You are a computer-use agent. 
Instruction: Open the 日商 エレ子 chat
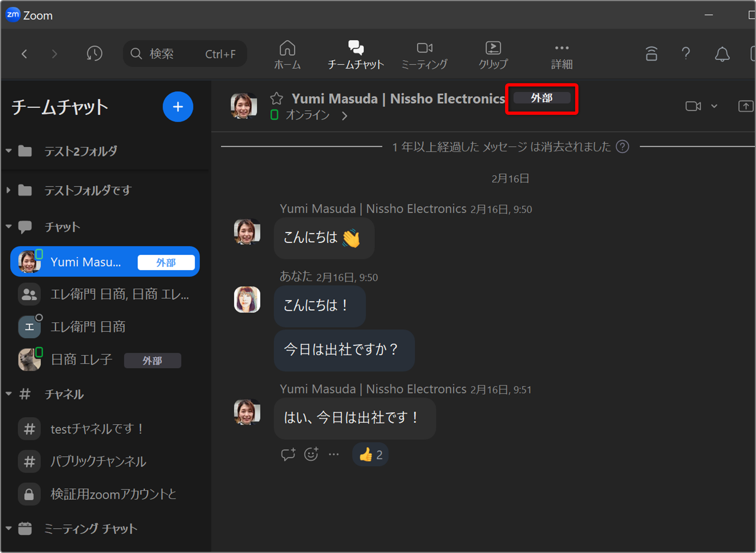(105, 359)
